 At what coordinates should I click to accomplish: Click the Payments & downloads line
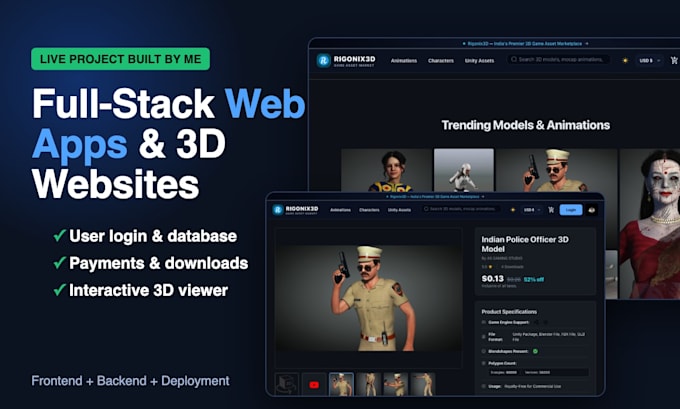tap(150, 263)
